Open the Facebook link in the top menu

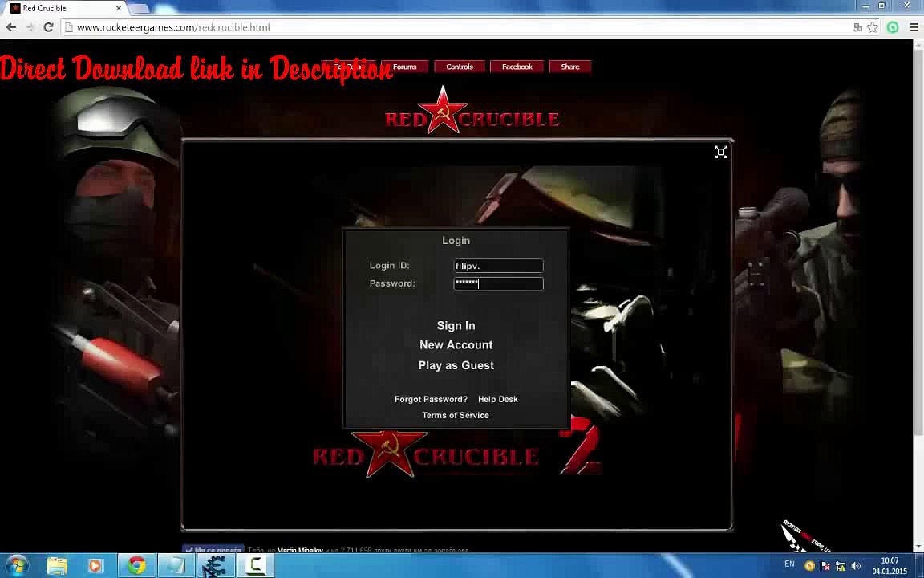517,67
